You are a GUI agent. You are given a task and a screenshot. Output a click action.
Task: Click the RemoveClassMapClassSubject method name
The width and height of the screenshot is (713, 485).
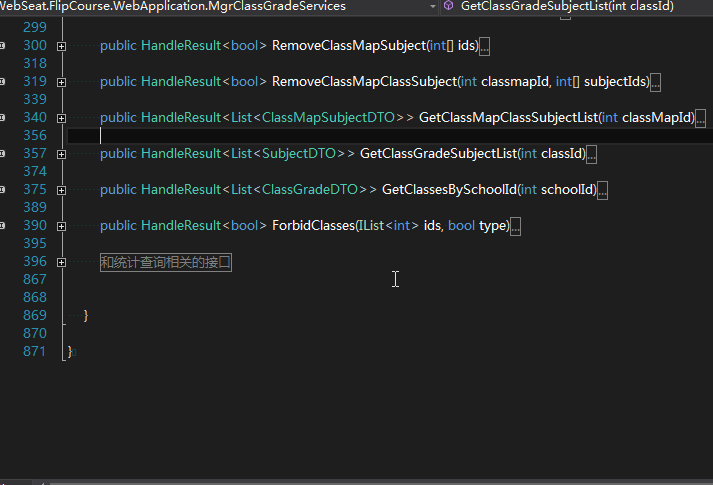pos(364,81)
